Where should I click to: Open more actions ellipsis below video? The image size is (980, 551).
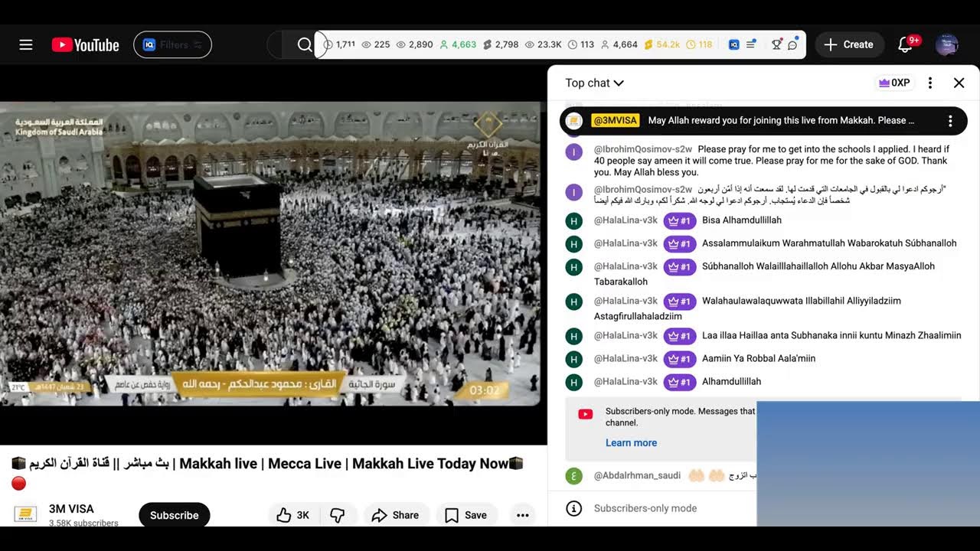pyautogui.click(x=523, y=515)
